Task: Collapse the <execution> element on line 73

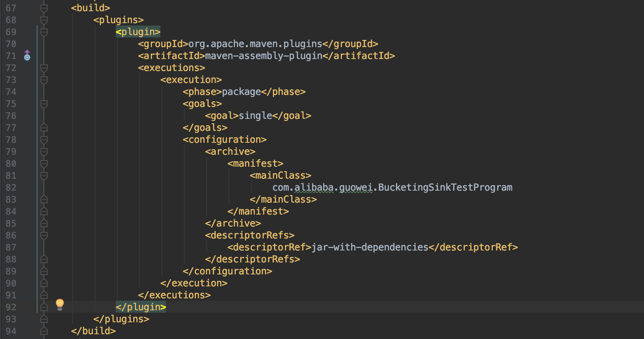Action: coord(44,80)
